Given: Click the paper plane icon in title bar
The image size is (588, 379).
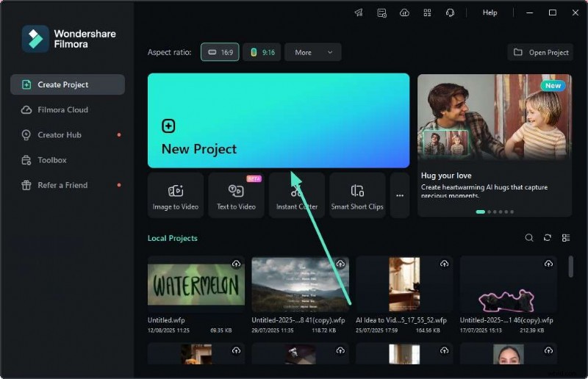Looking at the screenshot, I should point(359,12).
